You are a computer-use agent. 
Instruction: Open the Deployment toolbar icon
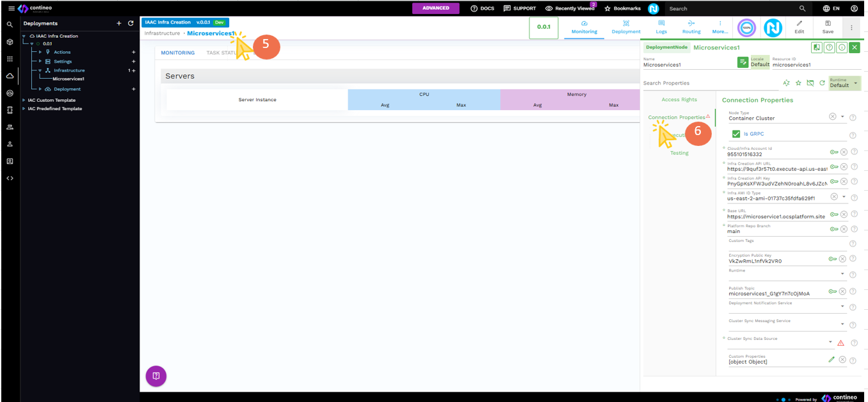pyautogui.click(x=625, y=23)
